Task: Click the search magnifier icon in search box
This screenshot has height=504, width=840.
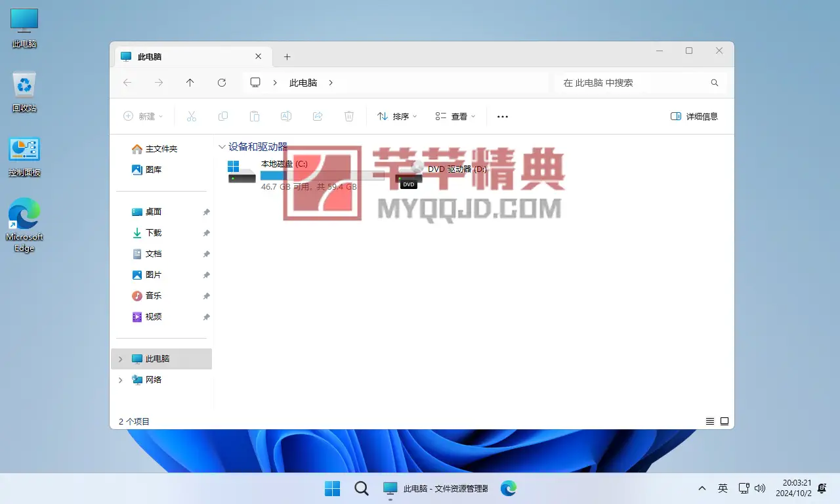Action: coord(715,83)
